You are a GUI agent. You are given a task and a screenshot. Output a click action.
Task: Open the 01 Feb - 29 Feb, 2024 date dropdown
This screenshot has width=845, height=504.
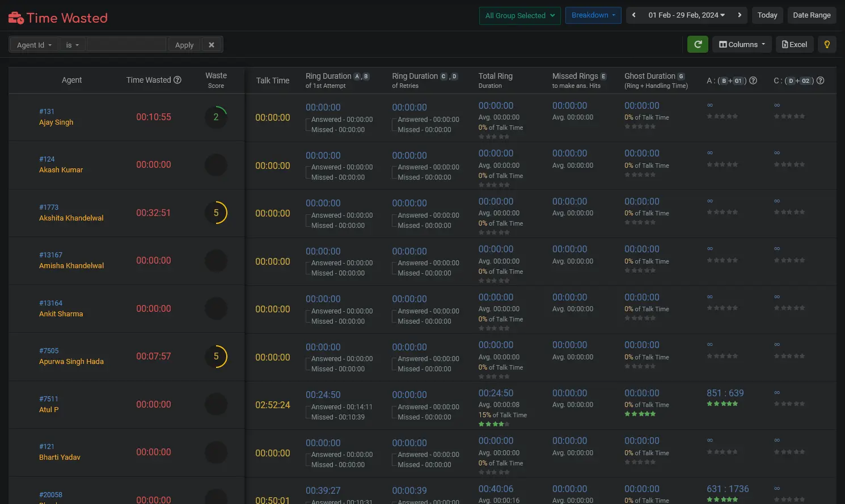pos(687,15)
